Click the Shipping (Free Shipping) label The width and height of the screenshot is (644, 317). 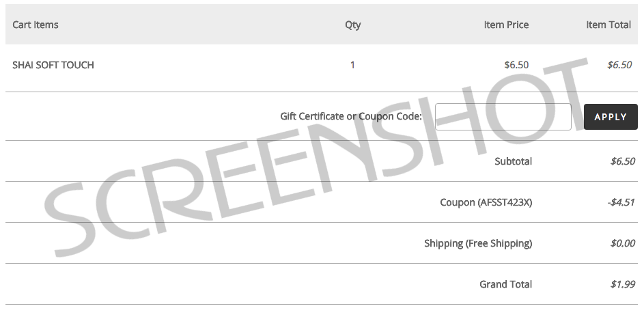pyautogui.click(x=478, y=243)
